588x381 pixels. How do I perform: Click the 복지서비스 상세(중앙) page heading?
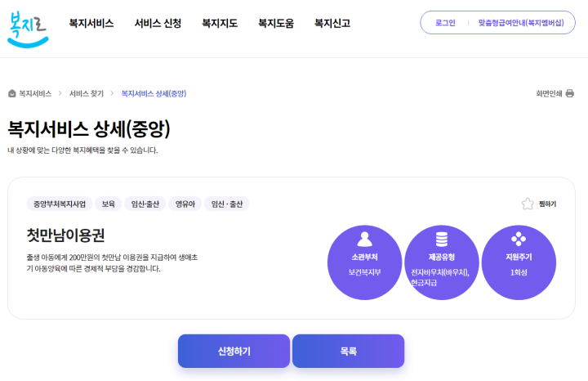pyautogui.click(x=89, y=128)
